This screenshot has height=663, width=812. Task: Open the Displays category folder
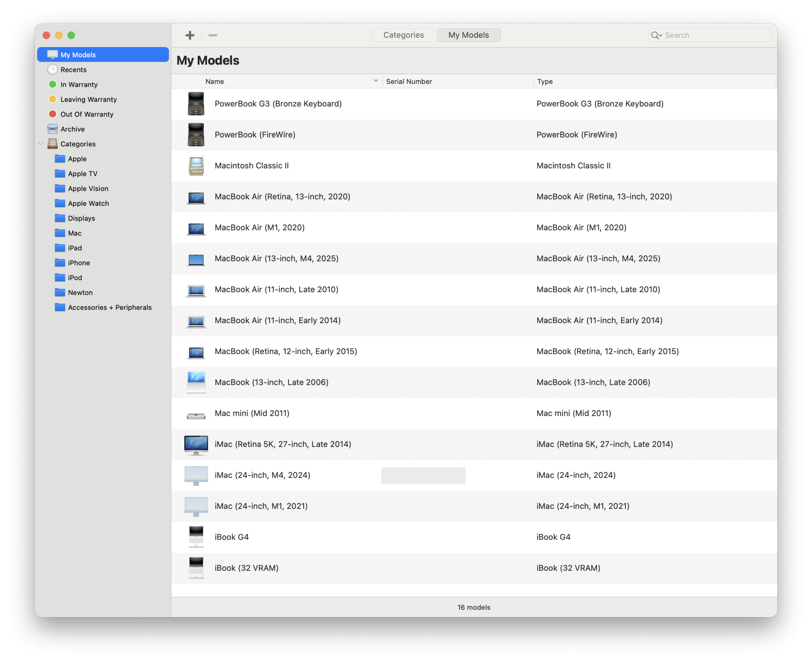point(59,218)
